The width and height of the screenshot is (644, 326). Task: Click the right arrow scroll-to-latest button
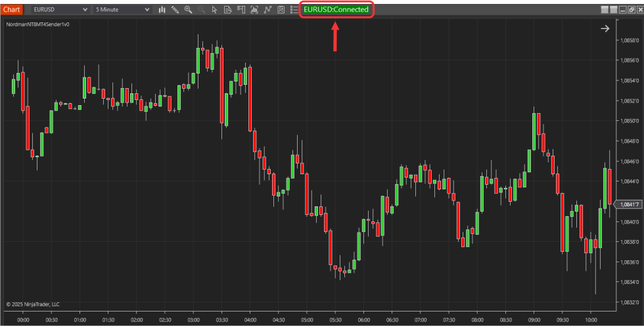[605, 28]
